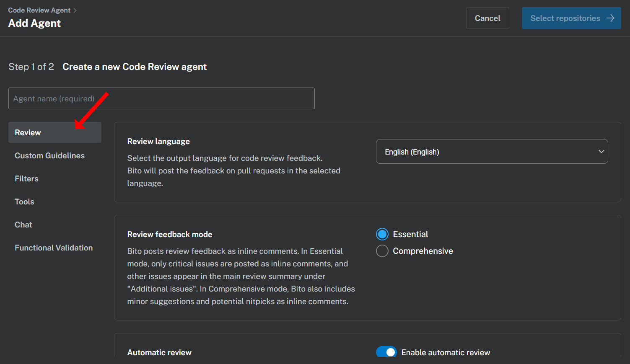The height and width of the screenshot is (364, 630).
Task: Show the Functional Validation settings
Action: click(54, 248)
